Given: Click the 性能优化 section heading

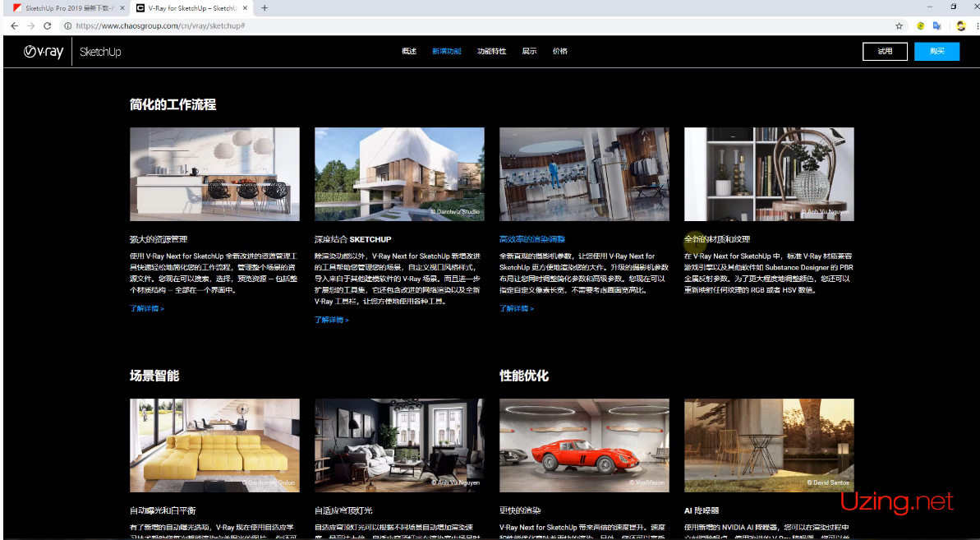Looking at the screenshot, I should click(x=524, y=376).
